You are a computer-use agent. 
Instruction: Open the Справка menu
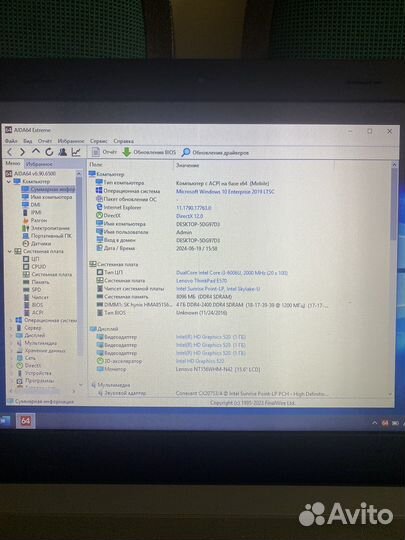click(x=123, y=141)
